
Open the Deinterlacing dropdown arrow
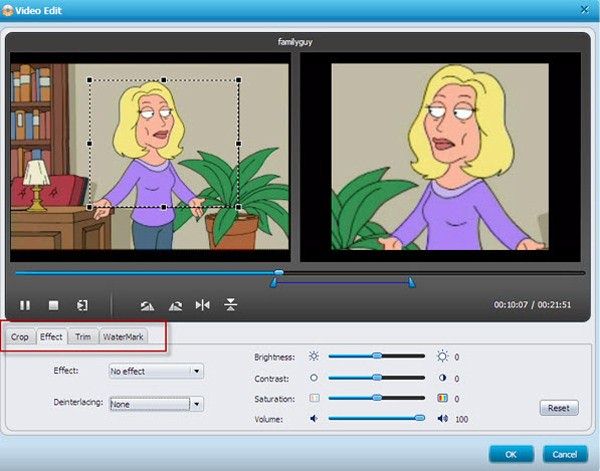[197, 404]
